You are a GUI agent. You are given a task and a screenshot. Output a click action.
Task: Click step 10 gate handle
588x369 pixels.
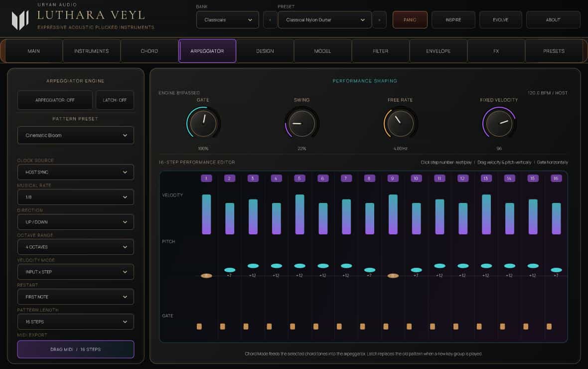point(409,327)
